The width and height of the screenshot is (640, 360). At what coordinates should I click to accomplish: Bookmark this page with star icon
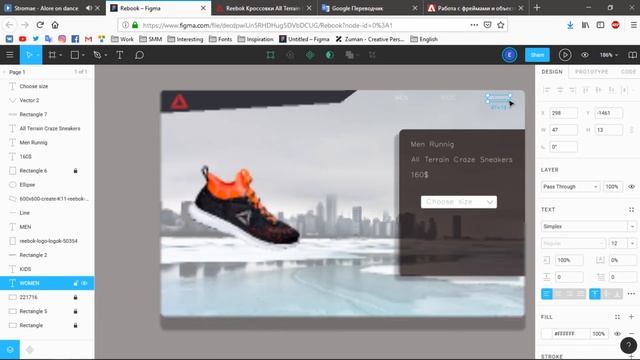[501, 25]
